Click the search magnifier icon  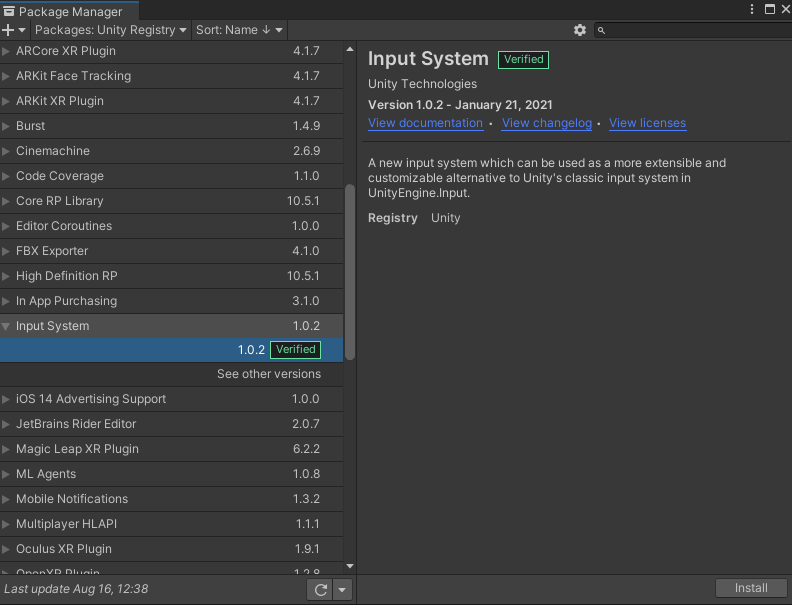click(601, 30)
